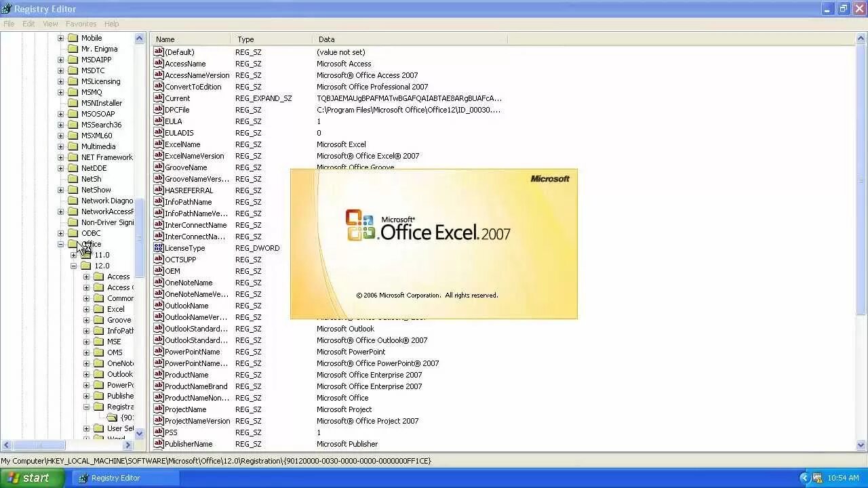
Task: Select the ProjectNameVersion value
Action: [197, 421]
